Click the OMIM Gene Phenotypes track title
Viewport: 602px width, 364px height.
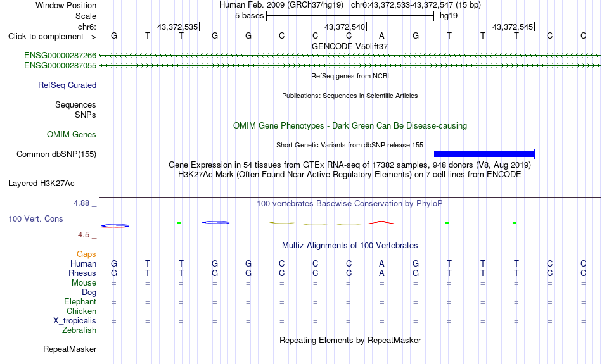[x=350, y=126]
